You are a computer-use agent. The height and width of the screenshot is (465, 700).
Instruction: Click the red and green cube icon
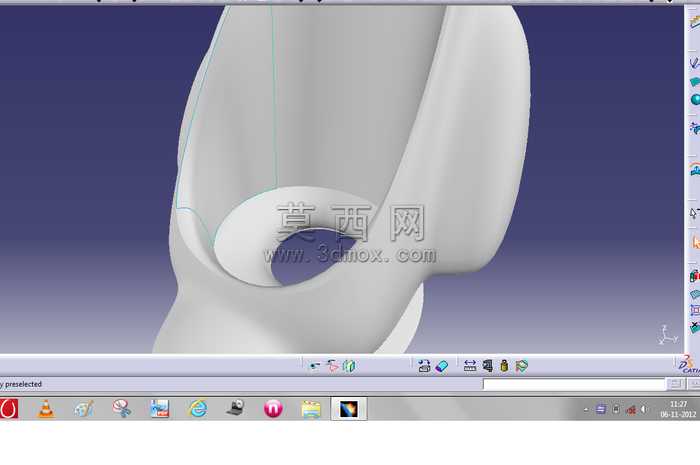coord(695,276)
